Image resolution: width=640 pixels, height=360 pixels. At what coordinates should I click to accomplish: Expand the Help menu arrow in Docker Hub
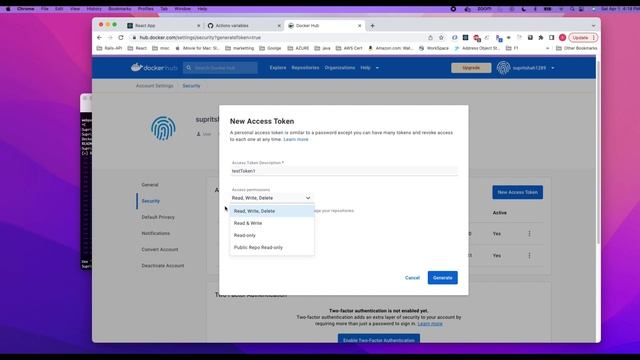377,68
